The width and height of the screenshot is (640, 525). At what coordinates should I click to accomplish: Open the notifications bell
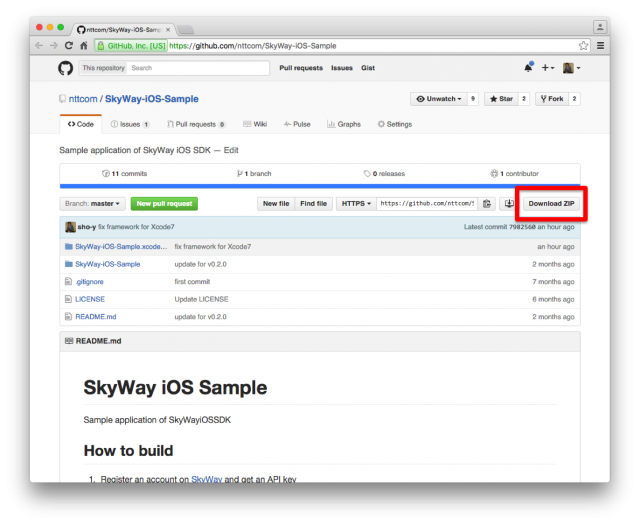tap(528, 68)
